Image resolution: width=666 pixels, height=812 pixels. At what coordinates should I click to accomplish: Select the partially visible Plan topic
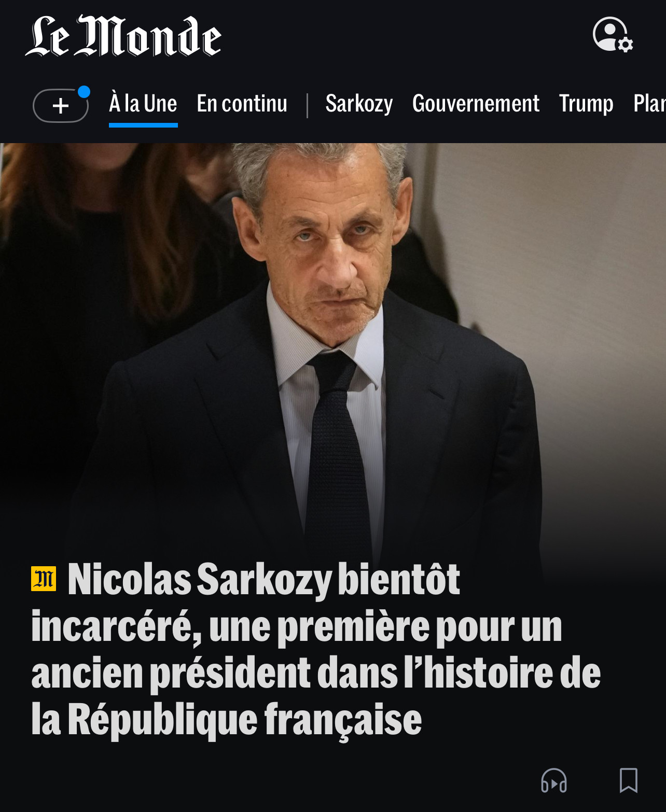[x=649, y=103]
